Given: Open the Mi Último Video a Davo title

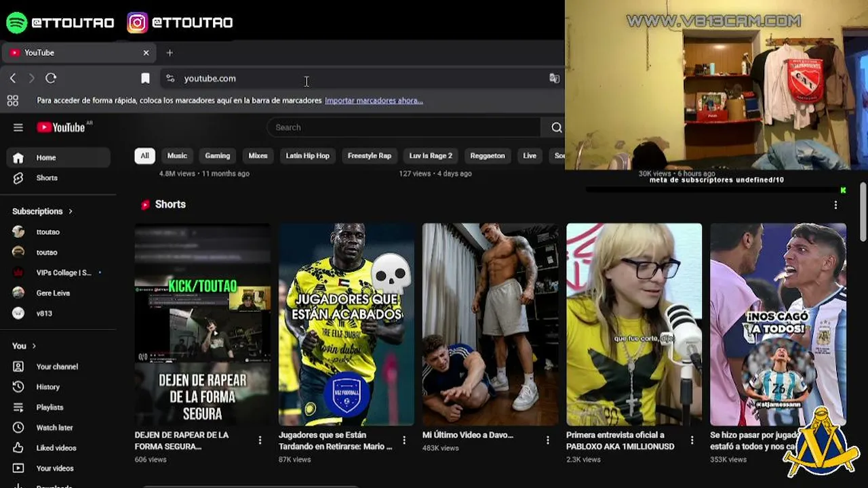Looking at the screenshot, I should click(x=468, y=435).
